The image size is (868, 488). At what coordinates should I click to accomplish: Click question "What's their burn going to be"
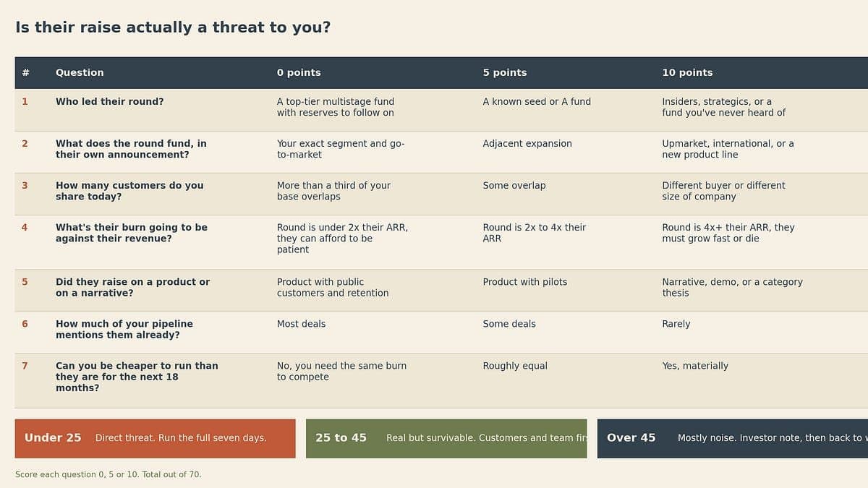(132, 233)
